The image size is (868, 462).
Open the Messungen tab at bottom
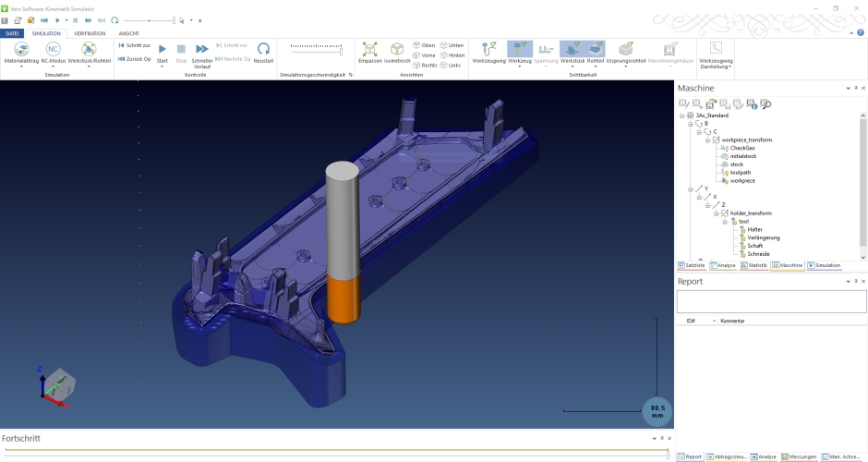pyautogui.click(x=799, y=457)
